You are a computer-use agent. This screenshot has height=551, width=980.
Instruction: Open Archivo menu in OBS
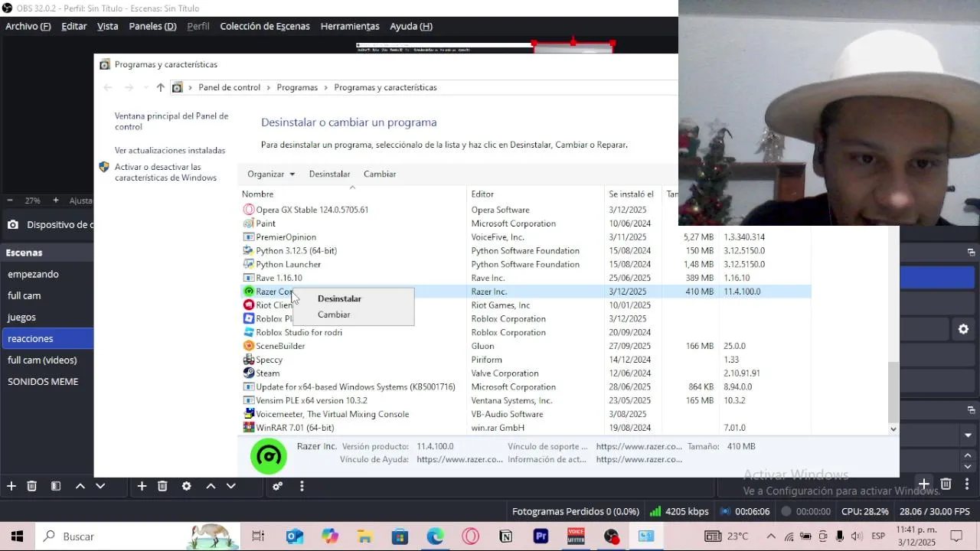tap(28, 26)
